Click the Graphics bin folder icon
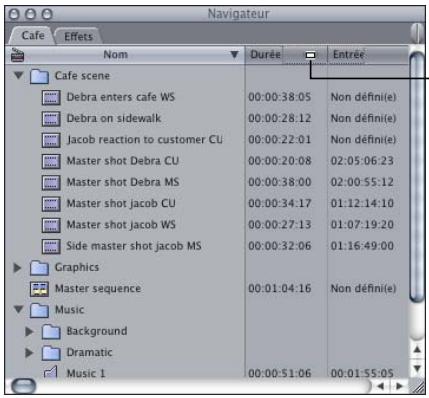This screenshot has height=398, width=429. click(x=39, y=268)
